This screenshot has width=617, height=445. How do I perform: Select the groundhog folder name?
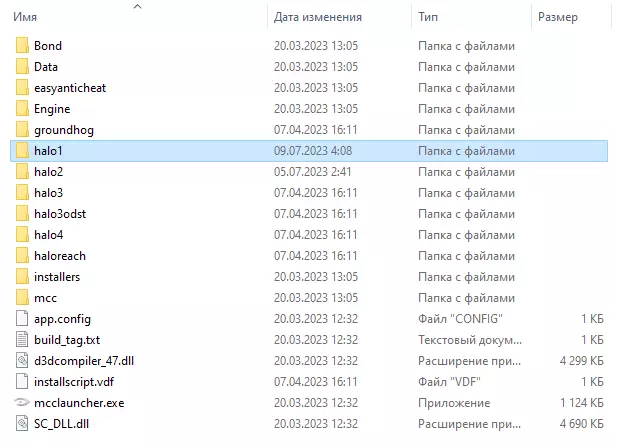(64, 130)
